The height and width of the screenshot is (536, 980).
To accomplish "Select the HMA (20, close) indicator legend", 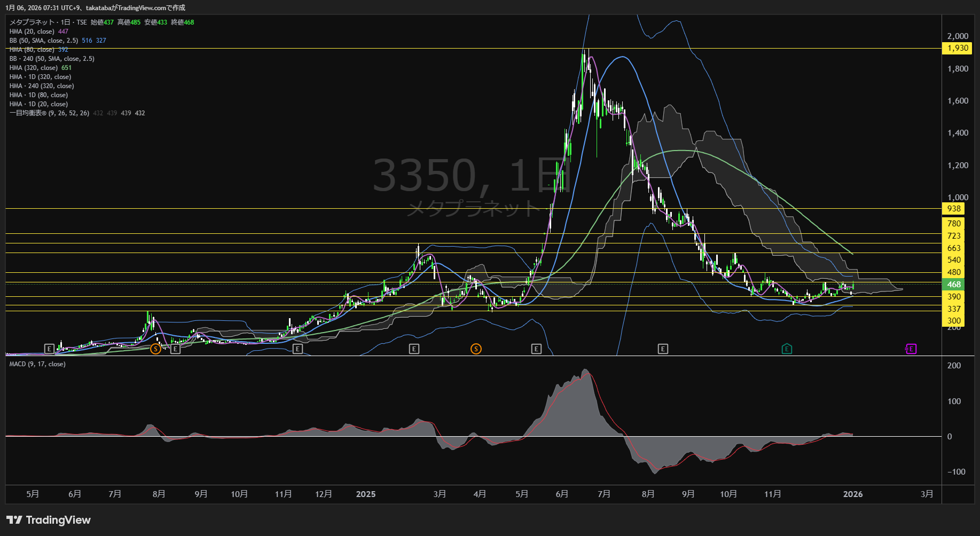I will click(x=32, y=31).
